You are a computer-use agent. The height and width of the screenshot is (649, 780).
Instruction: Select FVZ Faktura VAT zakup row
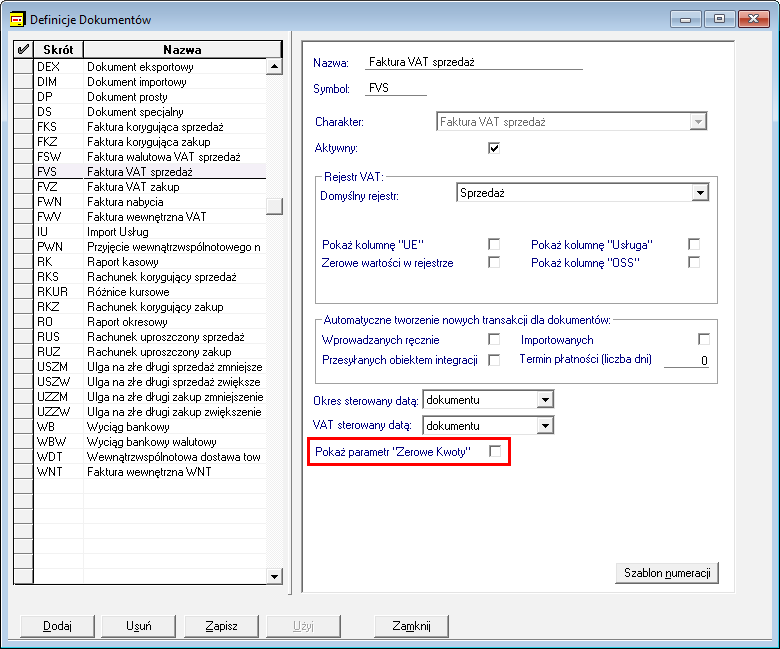(150, 186)
